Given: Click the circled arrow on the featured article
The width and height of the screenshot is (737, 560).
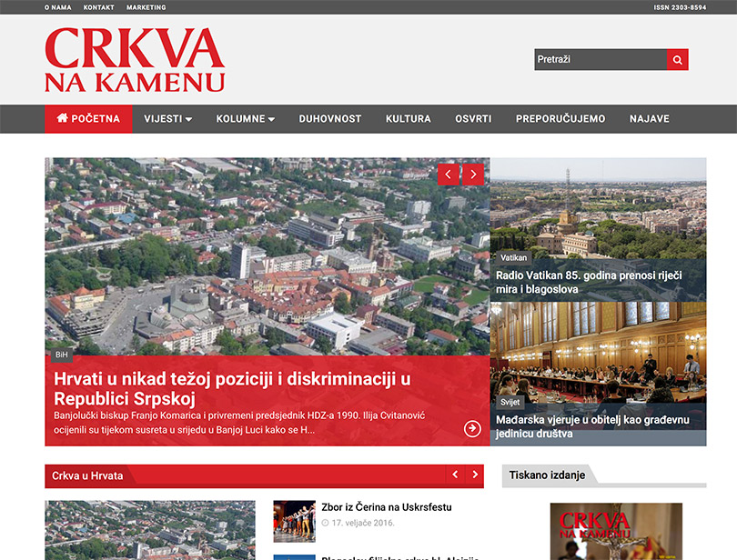Looking at the screenshot, I should [472, 428].
